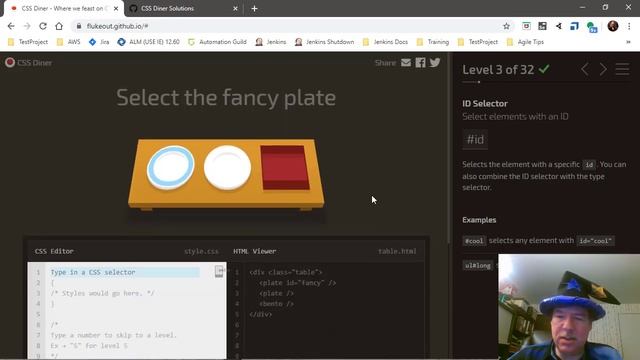Share on Twitter bird icon
This screenshot has width=640, height=360.
(435, 62)
